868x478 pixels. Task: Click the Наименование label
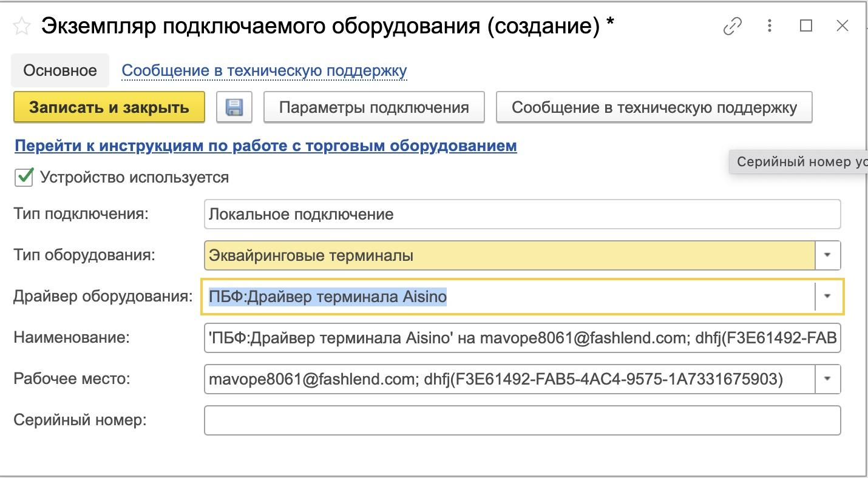(72, 337)
